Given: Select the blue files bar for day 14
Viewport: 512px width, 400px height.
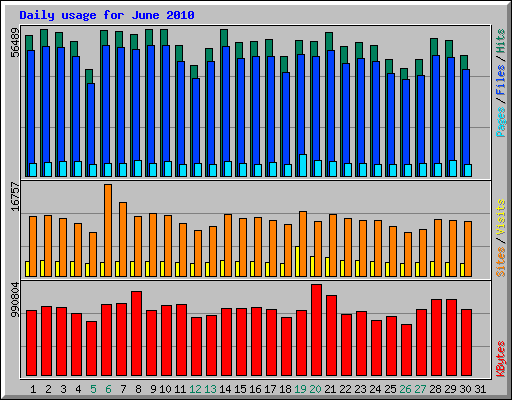Looking at the screenshot, I should tap(226, 111).
